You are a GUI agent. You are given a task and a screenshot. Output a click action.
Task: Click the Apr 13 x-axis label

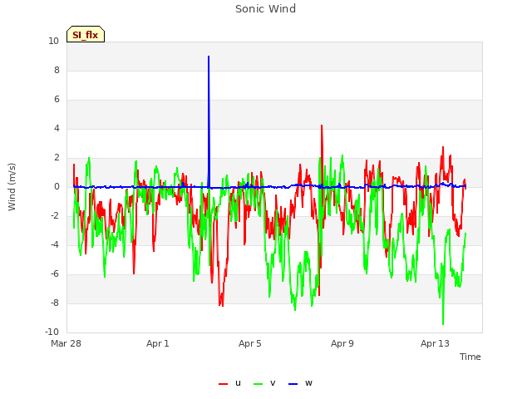[435, 343]
